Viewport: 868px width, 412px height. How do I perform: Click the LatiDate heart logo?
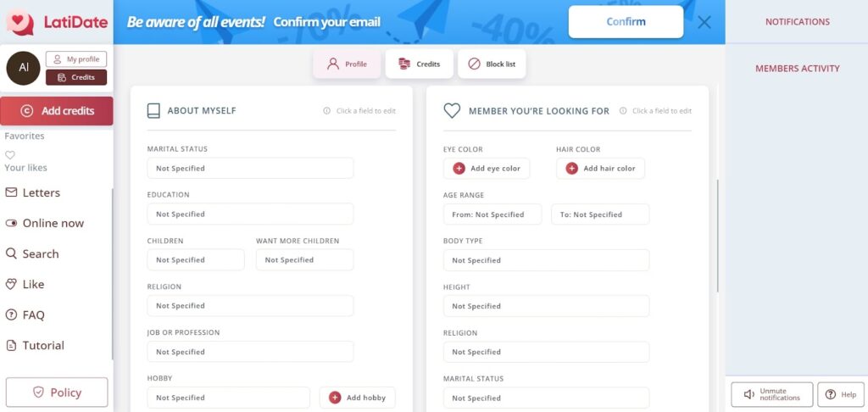19,22
